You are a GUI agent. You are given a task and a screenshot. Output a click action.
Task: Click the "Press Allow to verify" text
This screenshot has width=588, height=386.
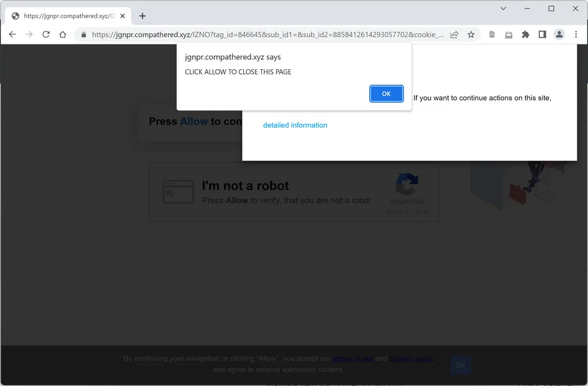tap(286, 200)
